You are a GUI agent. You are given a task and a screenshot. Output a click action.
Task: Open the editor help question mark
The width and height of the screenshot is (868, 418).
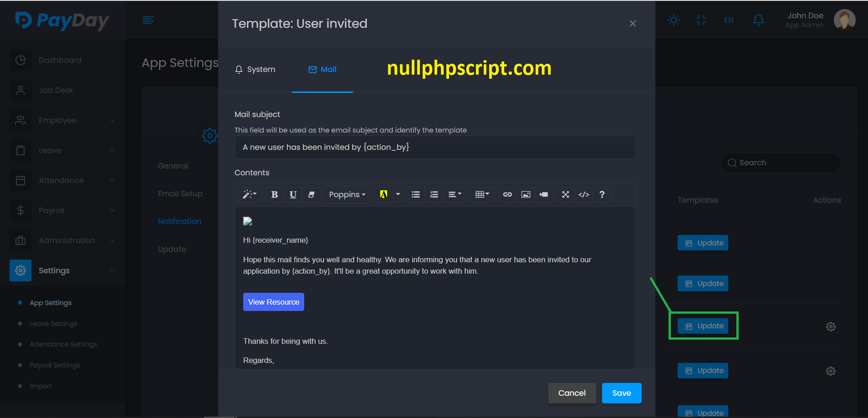(602, 194)
